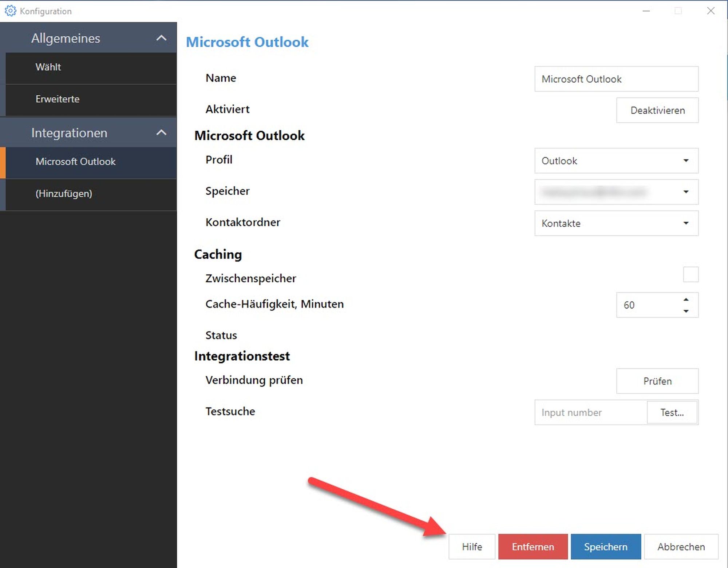Screen dimensions: 728x568
Task: Open the Wählt settings page
Action: click(x=48, y=67)
